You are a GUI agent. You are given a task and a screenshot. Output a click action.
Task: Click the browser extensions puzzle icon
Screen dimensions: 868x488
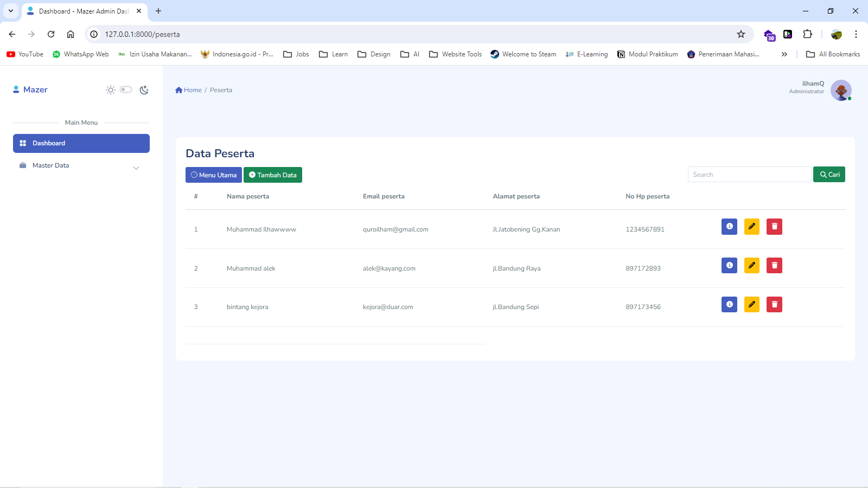pyautogui.click(x=807, y=34)
